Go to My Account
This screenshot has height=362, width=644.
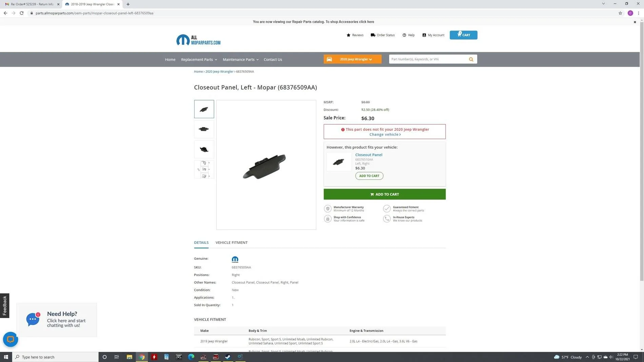coord(433,35)
